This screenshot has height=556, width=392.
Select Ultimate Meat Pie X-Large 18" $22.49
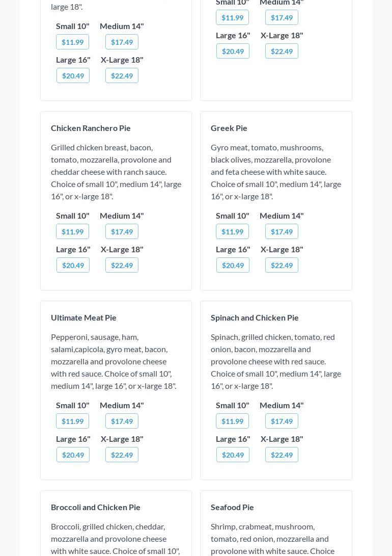(122, 455)
